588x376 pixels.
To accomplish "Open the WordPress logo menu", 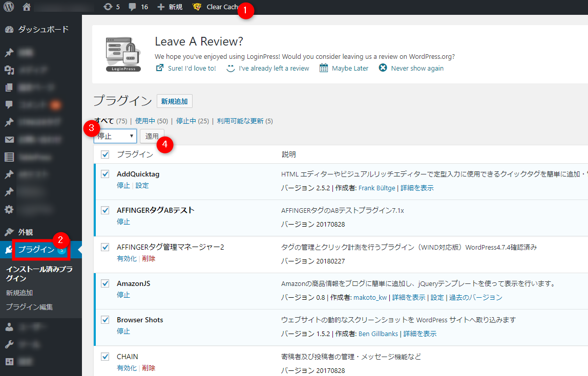I will (9, 7).
